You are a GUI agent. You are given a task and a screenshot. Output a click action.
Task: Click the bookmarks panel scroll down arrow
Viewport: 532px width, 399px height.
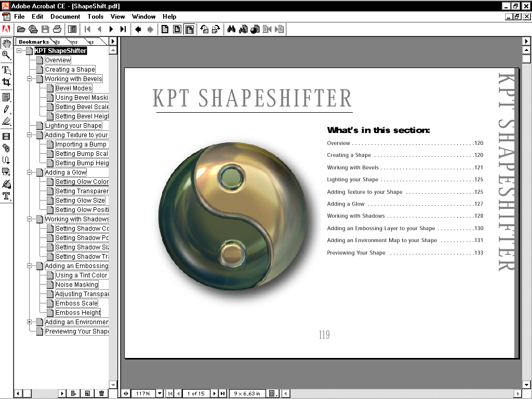click(113, 384)
